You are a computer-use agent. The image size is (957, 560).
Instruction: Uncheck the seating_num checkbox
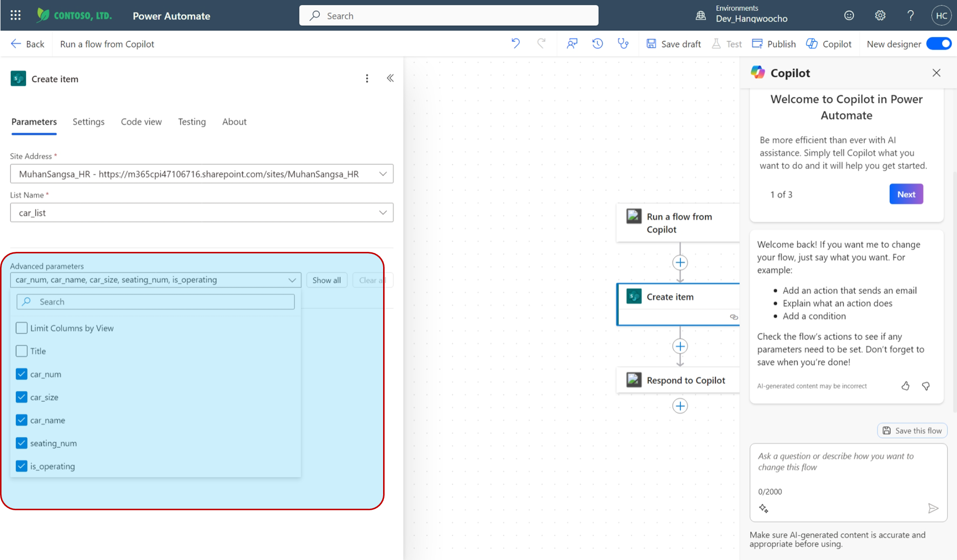[x=21, y=443]
